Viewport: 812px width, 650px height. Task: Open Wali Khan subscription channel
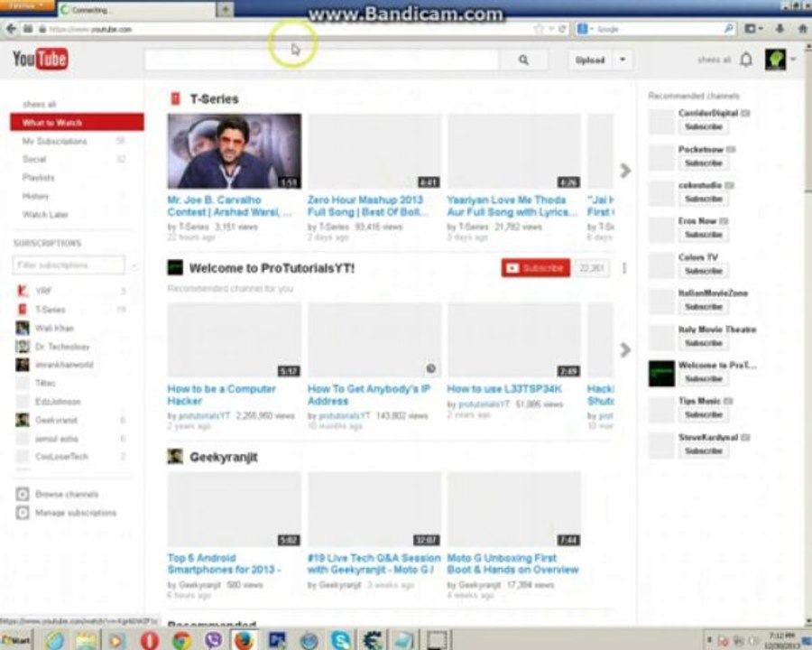pos(54,328)
